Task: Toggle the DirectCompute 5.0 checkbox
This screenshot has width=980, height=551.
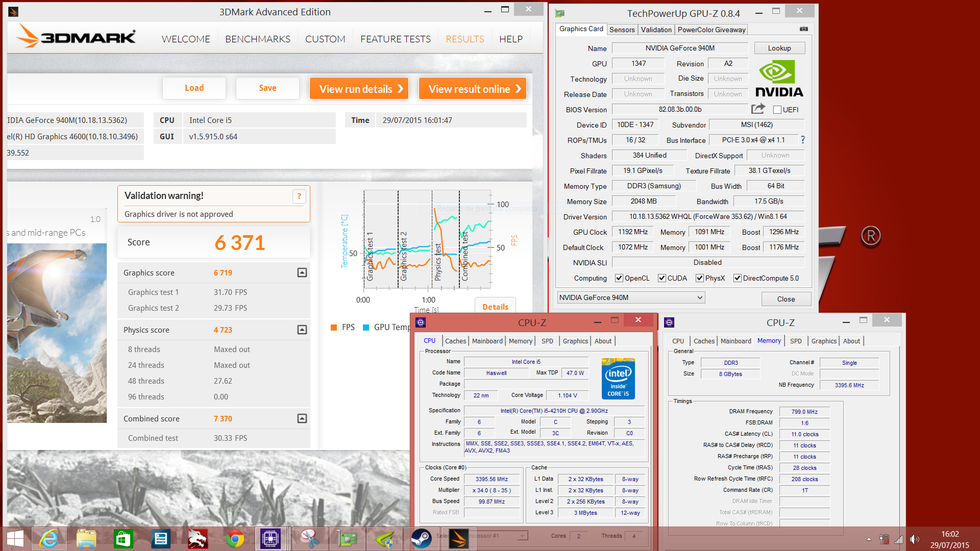Action: (x=738, y=278)
